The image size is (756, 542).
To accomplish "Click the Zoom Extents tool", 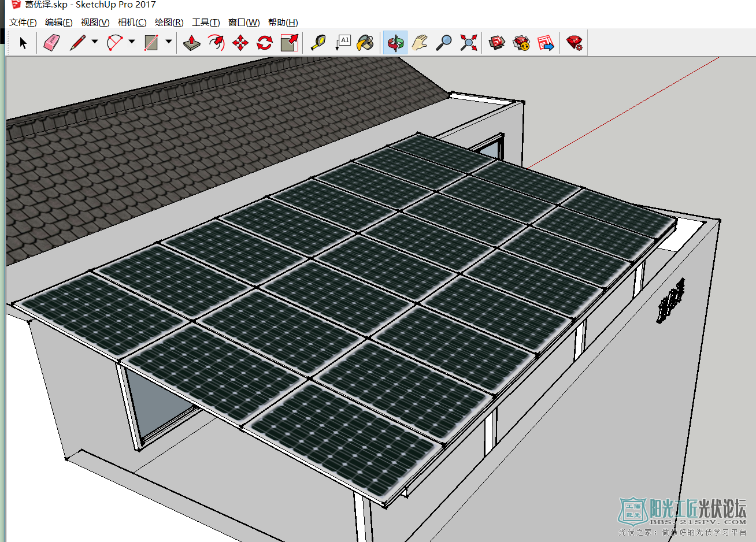I will (469, 43).
